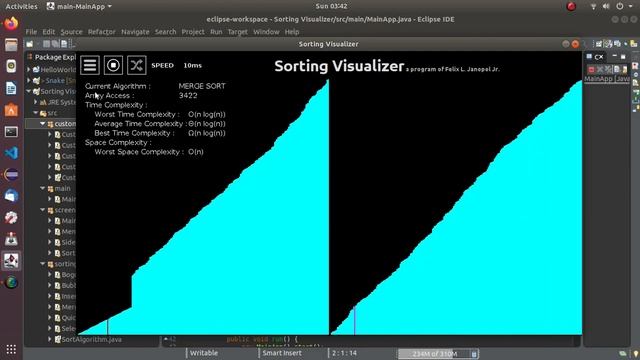Click the array access count 3422
The height and width of the screenshot is (360, 640).
(x=188, y=96)
